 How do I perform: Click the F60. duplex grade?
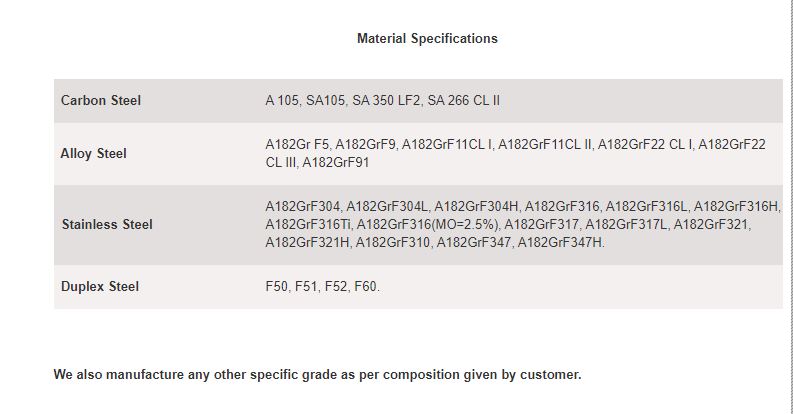pyautogui.click(x=367, y=287)
